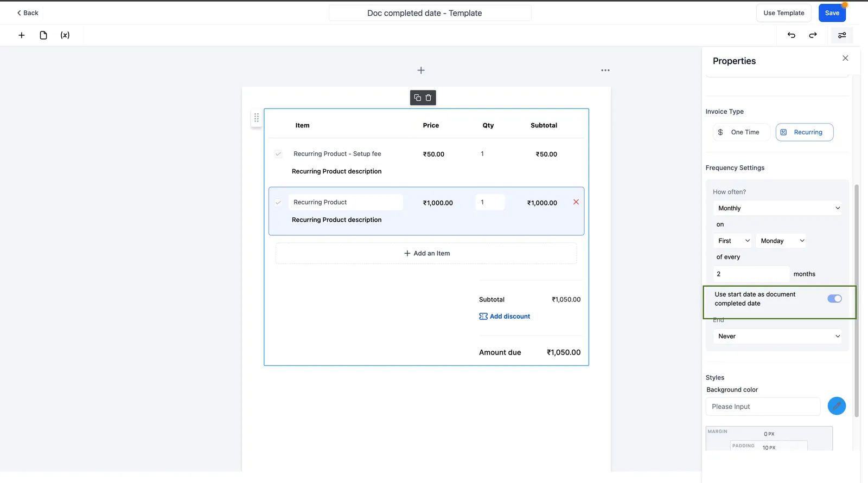Edit the template title field
Image resolution: width=868 pixels, height=483 pixels.
(430, 13)
